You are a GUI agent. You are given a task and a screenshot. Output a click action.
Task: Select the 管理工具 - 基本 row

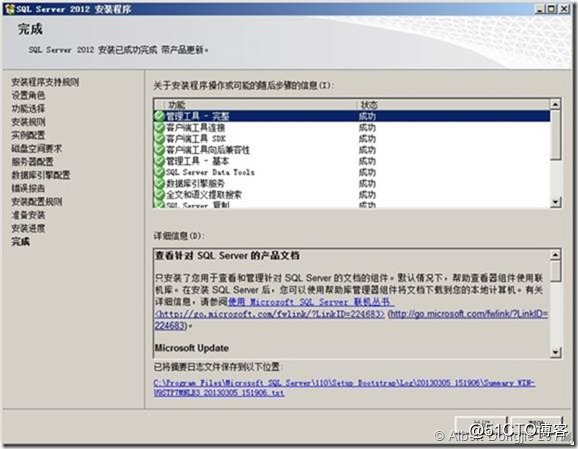click(352, 161)
